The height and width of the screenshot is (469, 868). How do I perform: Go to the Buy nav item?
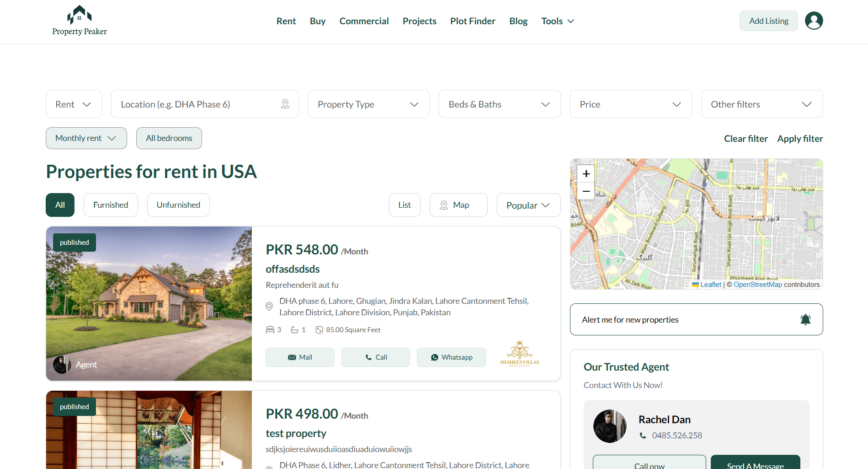coord(318,21)
